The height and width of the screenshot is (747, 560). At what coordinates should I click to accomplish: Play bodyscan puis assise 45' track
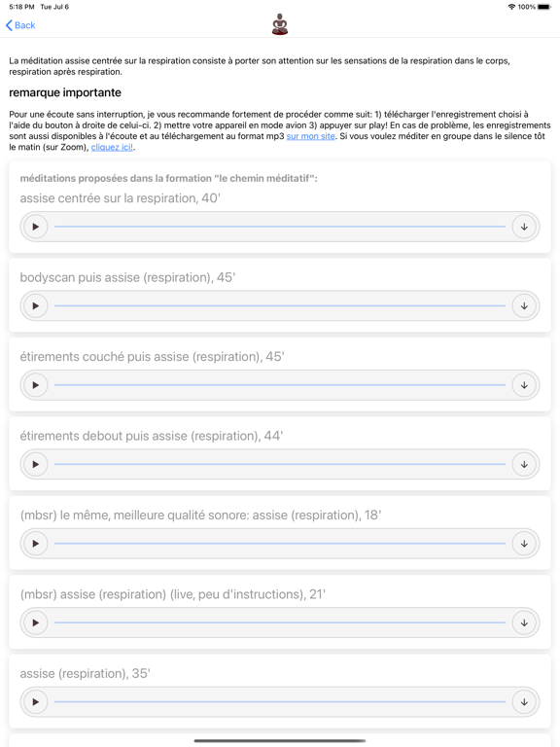[36, 305]
